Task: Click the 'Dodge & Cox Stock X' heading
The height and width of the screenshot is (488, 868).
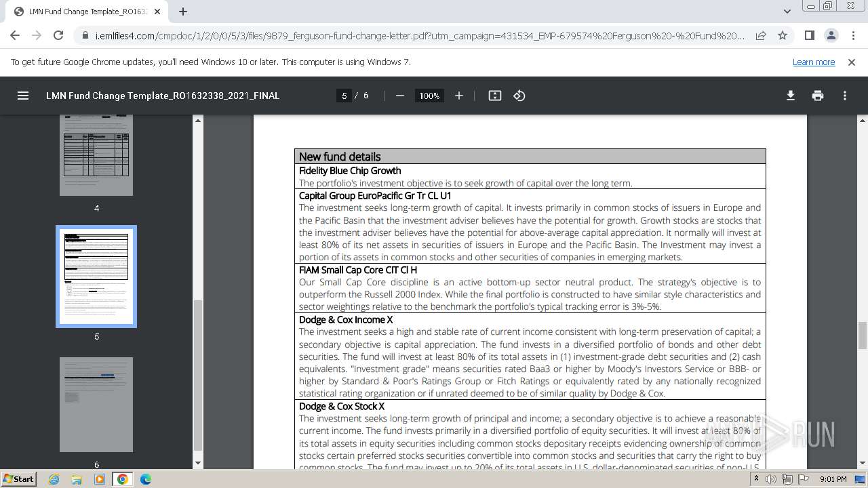Action: tap(342, 407)
